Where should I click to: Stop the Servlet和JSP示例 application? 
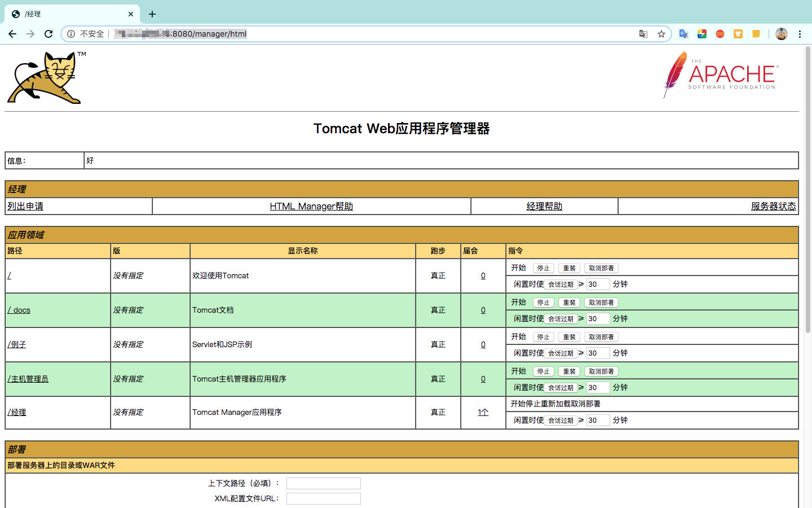(x=543, y=337)
